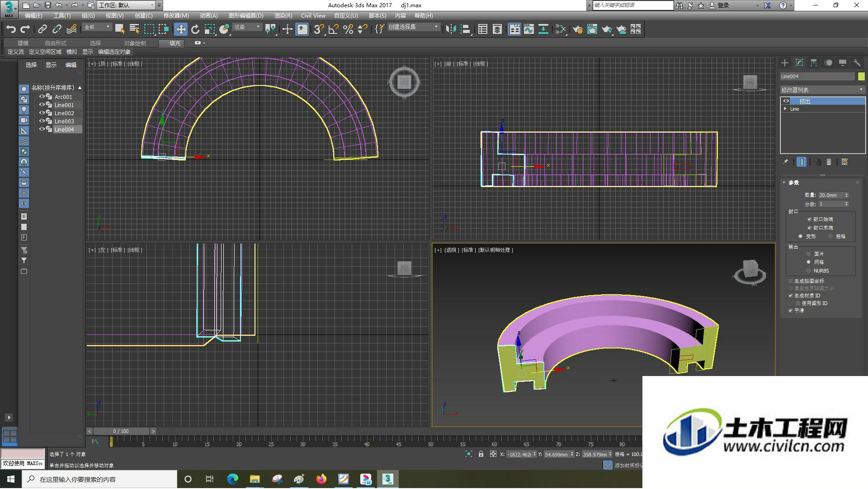
Task: Open the 编辑(E) menu
Action: pyautogui.click(x=33, y=16)
